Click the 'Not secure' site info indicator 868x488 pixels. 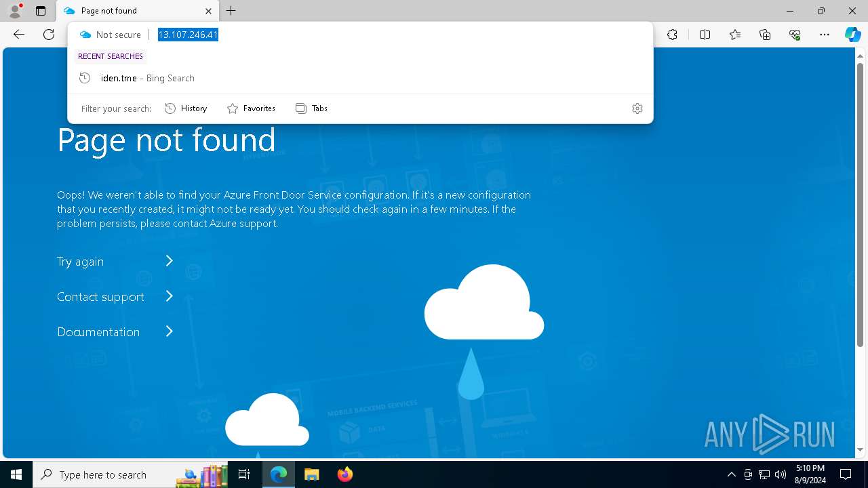[111, 35]
